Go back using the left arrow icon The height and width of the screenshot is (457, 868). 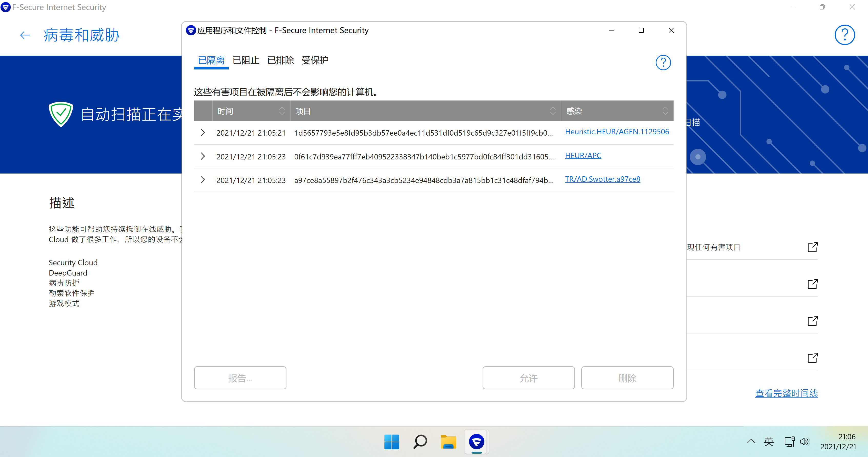click(25, 35)
